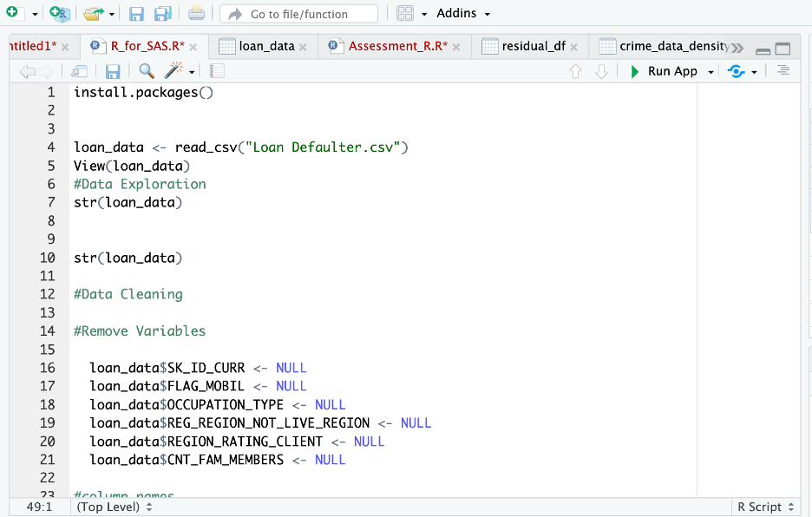This screenshot has height=517, width=812.
Task: Expand the Run App options dropdown
Action: [711, 72]
